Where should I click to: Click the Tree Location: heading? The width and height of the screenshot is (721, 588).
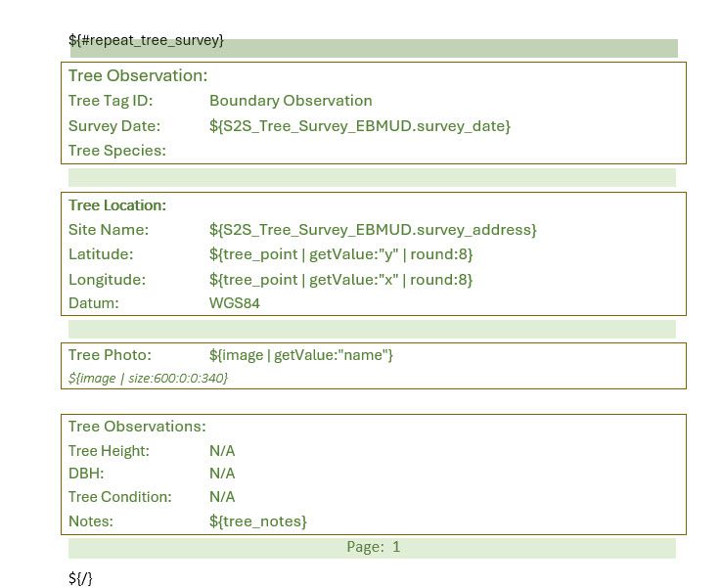pyautogui.click(x=117, y=205)
